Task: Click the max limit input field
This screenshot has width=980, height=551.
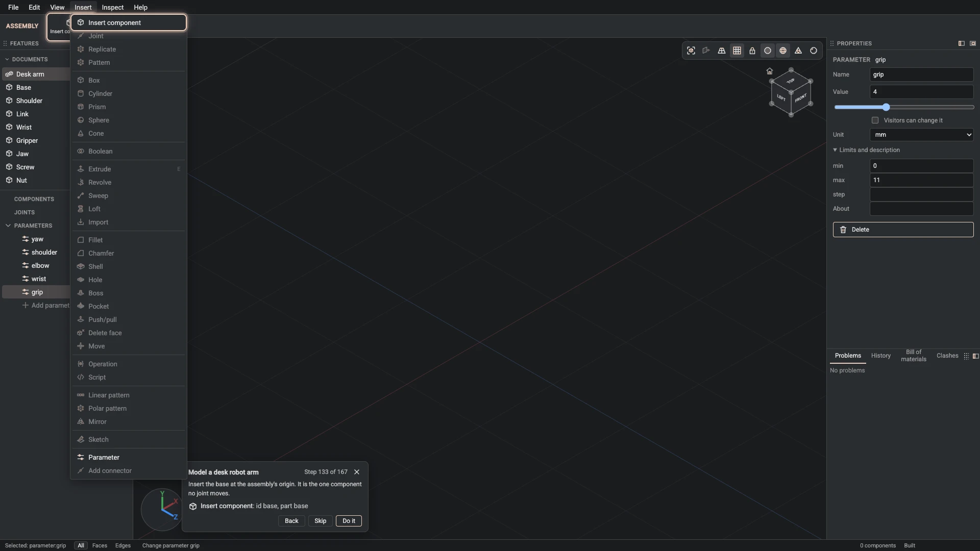Action: (922, 180)
